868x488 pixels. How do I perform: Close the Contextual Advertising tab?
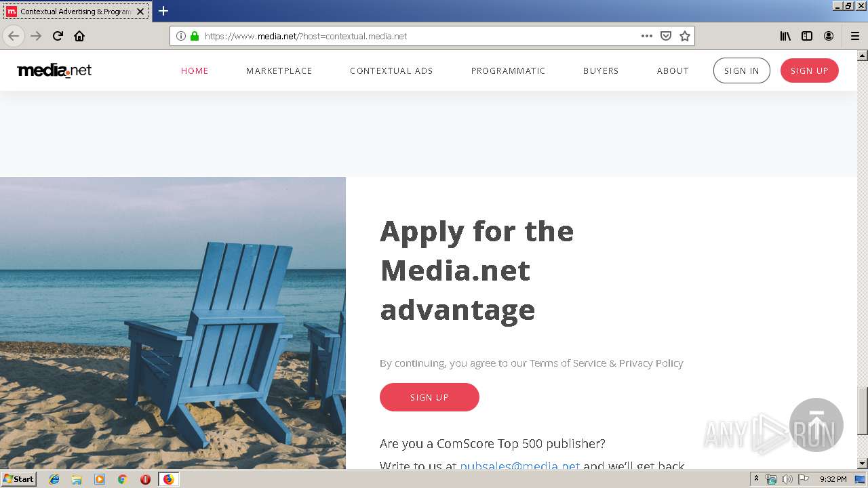[x=140, y=12]
